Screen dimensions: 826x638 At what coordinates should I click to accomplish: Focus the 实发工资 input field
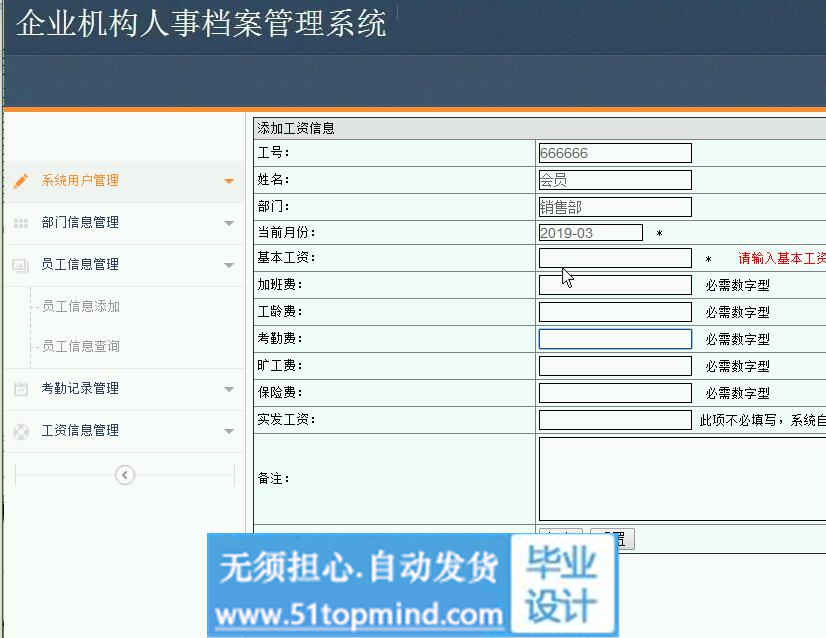tap(615, 420)
